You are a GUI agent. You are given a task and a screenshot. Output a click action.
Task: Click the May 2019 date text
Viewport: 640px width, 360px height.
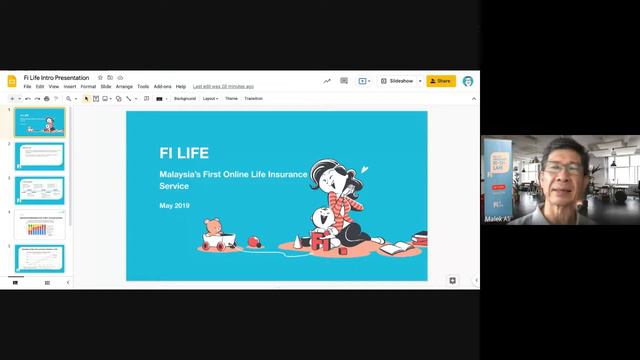174,206
